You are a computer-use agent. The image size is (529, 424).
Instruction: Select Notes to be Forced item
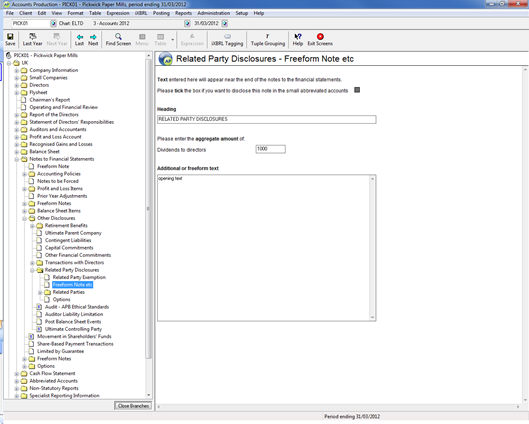(58, 181)
